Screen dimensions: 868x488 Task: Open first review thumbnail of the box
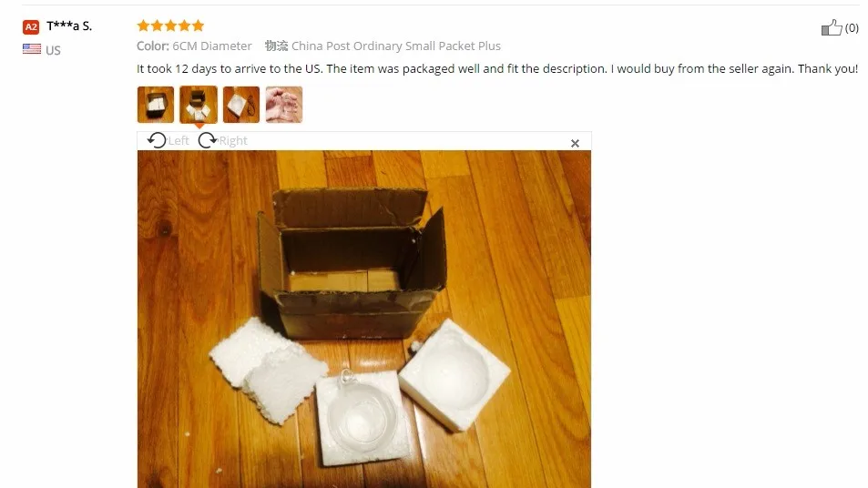156,105
